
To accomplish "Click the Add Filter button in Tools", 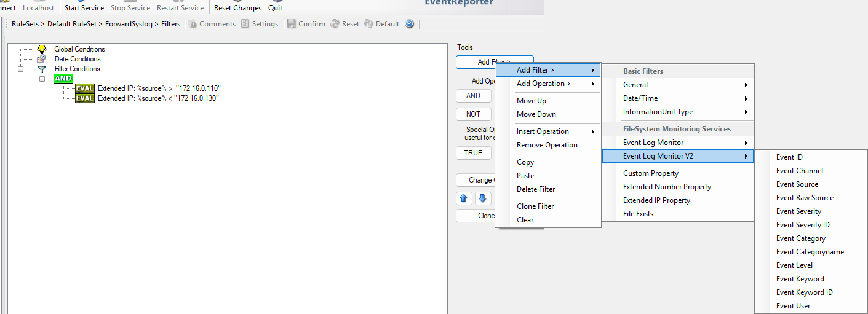I will [494, 62].
